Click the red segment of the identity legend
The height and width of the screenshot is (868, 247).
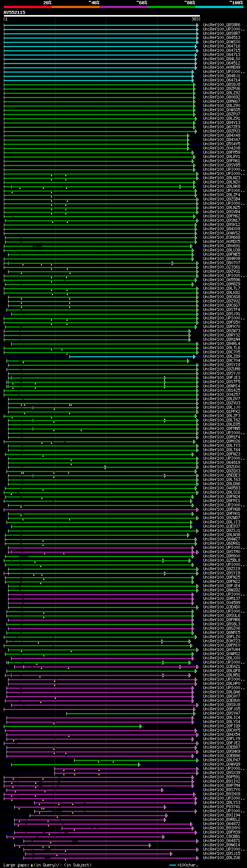click(27, 7)
